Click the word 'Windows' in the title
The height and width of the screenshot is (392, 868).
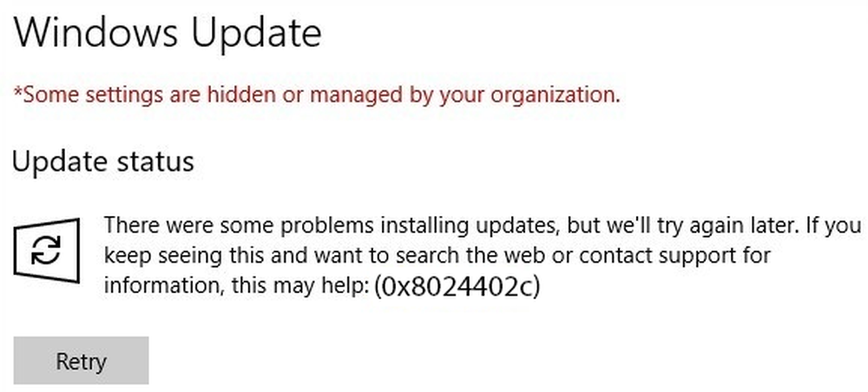[x=95, y=33]
